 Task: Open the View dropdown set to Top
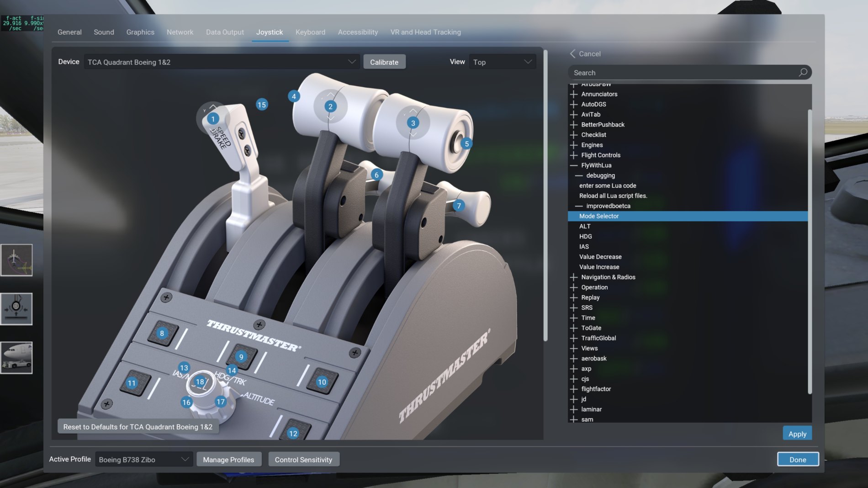pos(503,62)
